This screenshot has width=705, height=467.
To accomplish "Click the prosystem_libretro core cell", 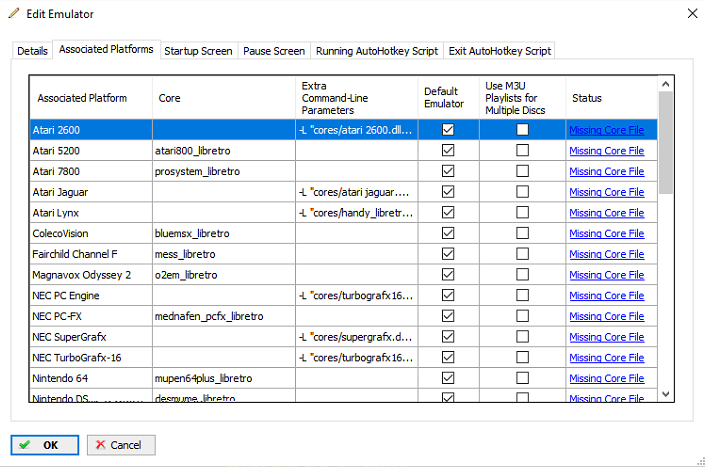I will tap(224, 171).
